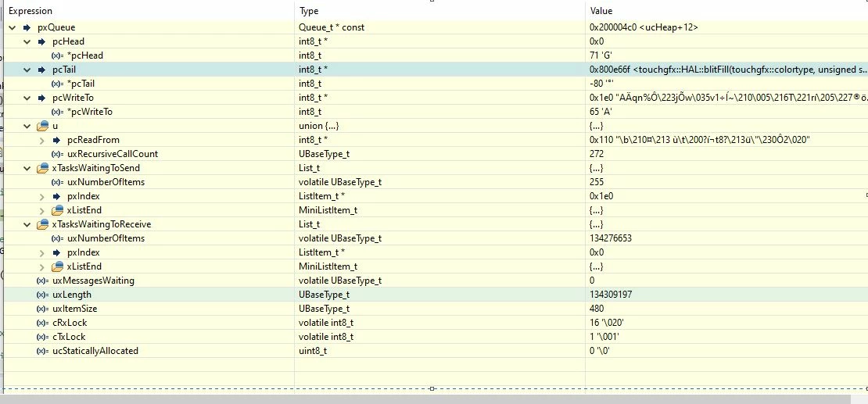Expand pxIndex under xTasksWaitingToReceive
868x404 pixels.
(42, 252)
